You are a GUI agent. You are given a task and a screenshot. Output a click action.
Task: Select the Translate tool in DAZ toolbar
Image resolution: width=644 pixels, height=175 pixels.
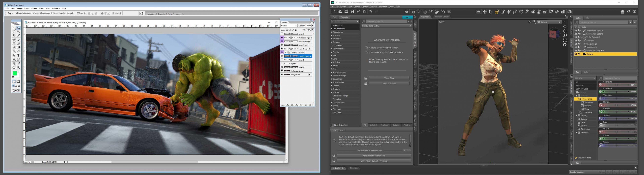(x=509, y=12)
